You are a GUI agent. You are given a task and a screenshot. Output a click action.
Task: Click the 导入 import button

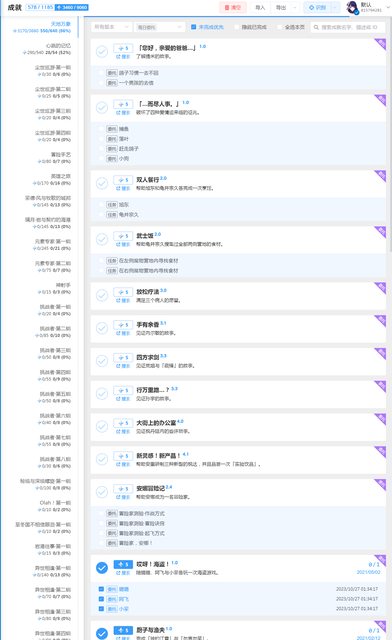click(x=260, y=7)
